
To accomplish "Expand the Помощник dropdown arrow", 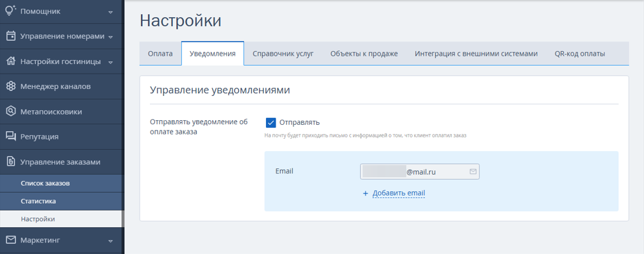I will [110, 12].
